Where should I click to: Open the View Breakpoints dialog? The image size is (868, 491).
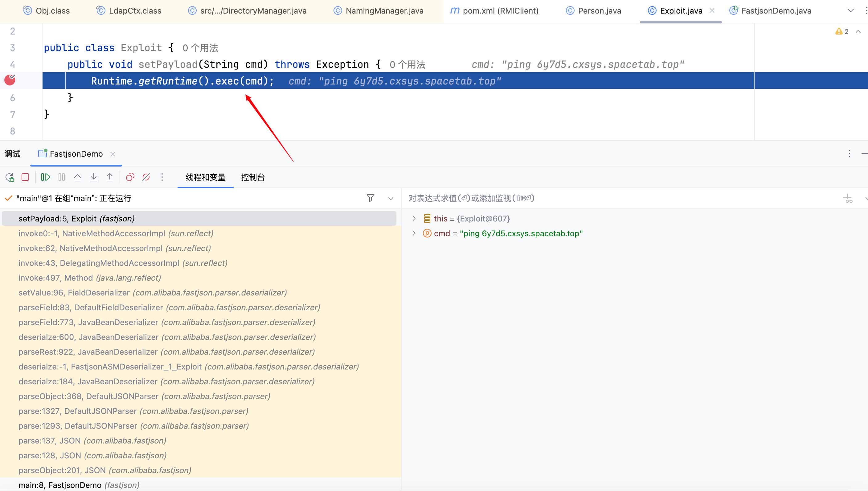130,177
